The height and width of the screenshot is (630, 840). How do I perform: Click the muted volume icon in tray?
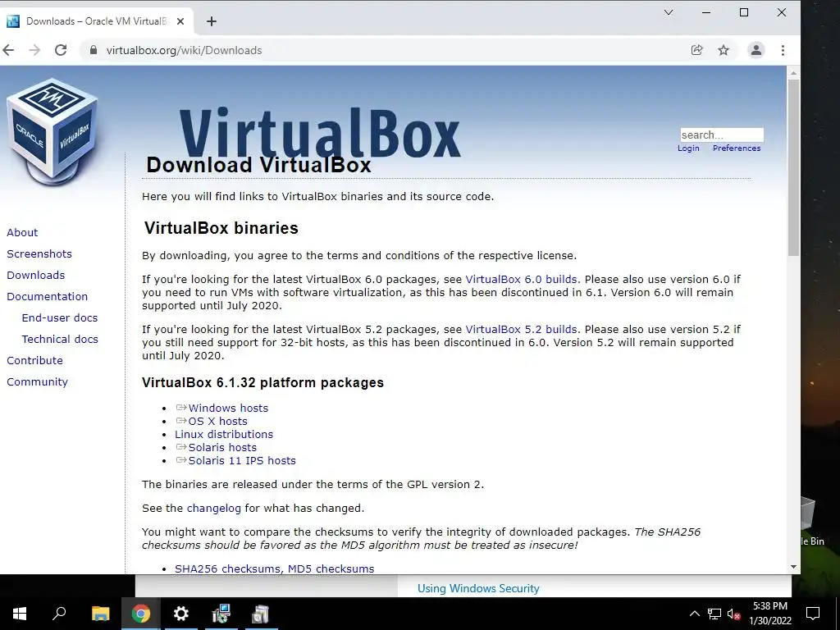pyautogui.click(x=733, y=614)
